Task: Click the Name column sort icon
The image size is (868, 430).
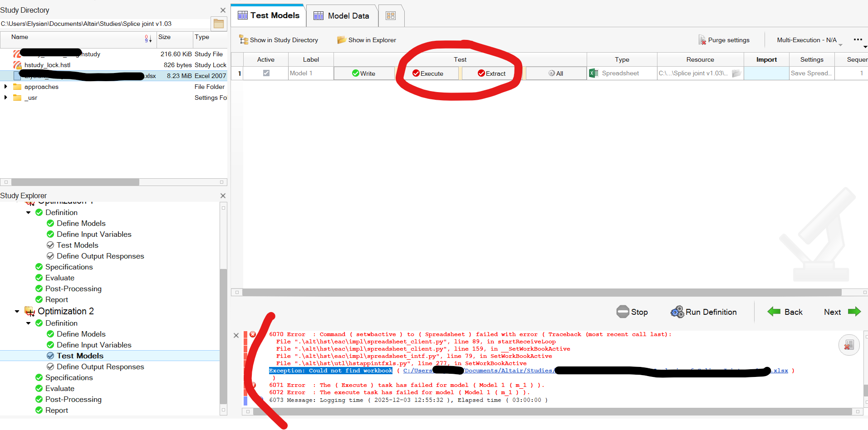Action: point(148,39)
